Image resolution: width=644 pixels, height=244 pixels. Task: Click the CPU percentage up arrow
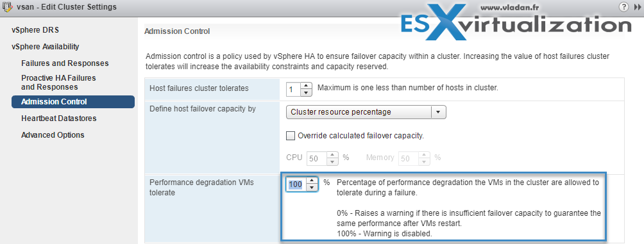tap(333, 155)
